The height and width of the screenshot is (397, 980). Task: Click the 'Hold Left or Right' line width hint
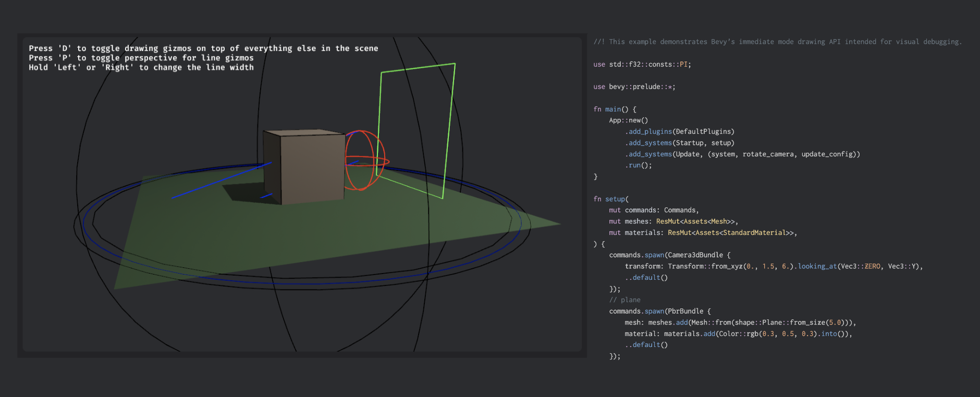coord(141,67)
